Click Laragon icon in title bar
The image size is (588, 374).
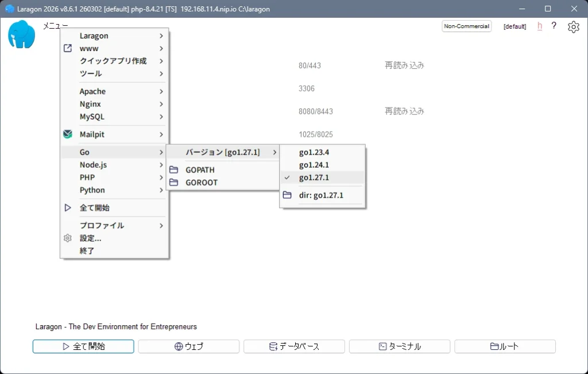pos(9,9)
